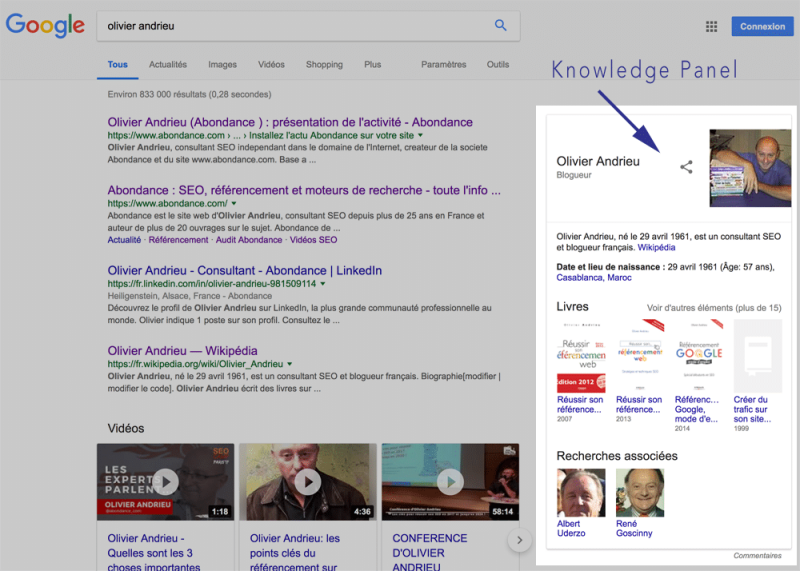Click the result count 'Environ 833 000 résultats'
Viewport: 800px width, 571px height.
coord(189,94)
